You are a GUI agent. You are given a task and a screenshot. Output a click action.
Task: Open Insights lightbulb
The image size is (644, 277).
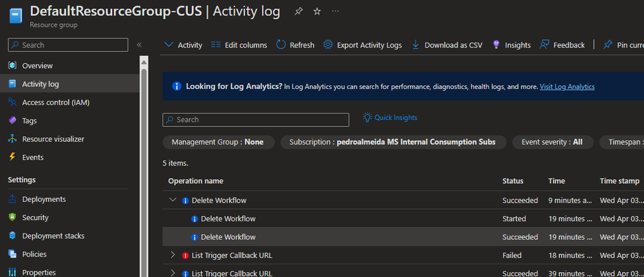(512, 45)
